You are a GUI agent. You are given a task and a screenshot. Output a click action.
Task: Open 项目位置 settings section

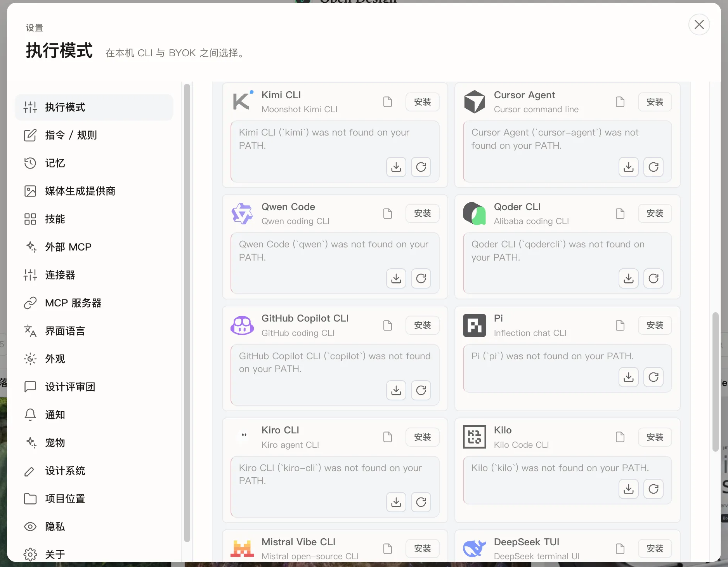pyautogui.click(x=94, y=499)
